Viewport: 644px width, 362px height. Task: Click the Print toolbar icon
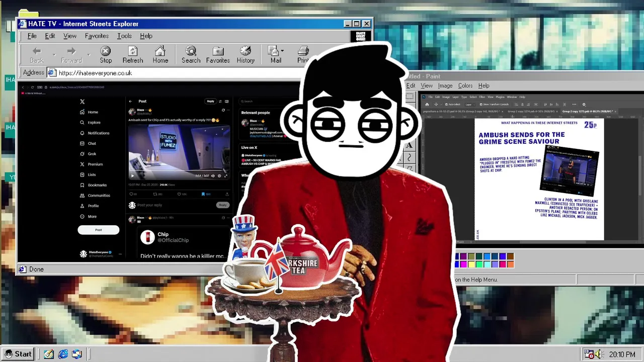[x=303, y=51]
